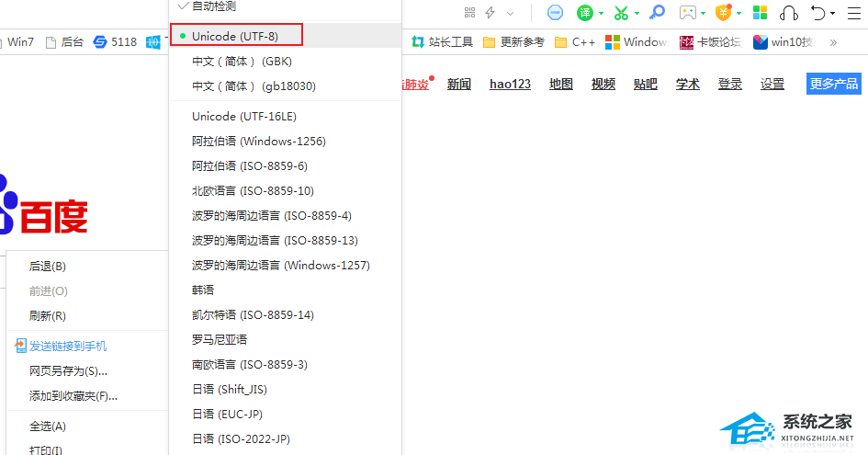Click the headphones icon in toolbar

[788, 12]
